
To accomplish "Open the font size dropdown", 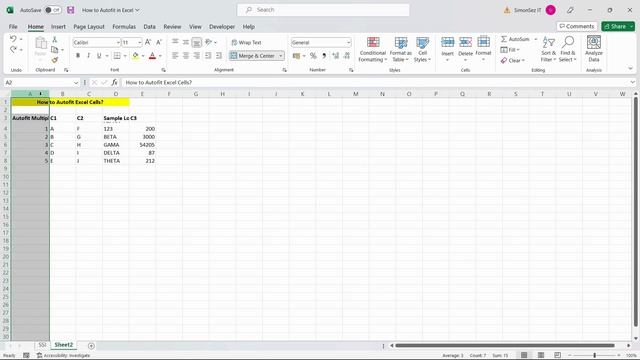I will [x=139, y=42].
